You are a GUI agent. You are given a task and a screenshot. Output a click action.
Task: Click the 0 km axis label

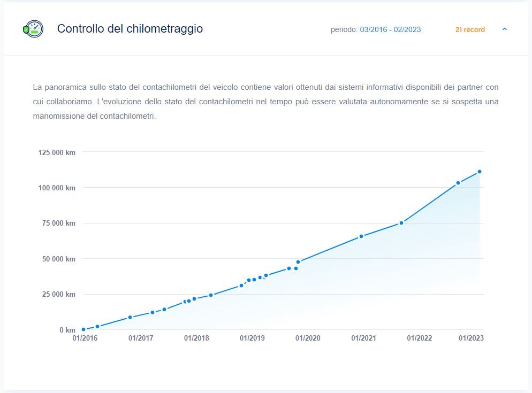(67, 330)
